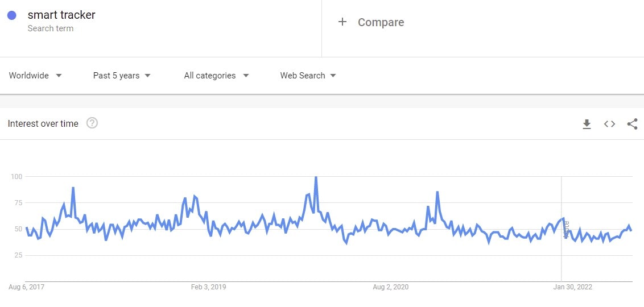This screenshot has height=307, width=644.
Task: Open the All categories dropdown
Action: (216, 76)
